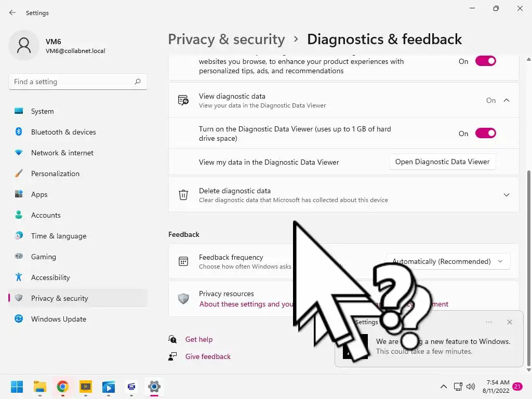Click the Privacy shield icon in sidebar
Image resolution: width=532 pixels, height=399 pixels.
(x=19, y=298)
